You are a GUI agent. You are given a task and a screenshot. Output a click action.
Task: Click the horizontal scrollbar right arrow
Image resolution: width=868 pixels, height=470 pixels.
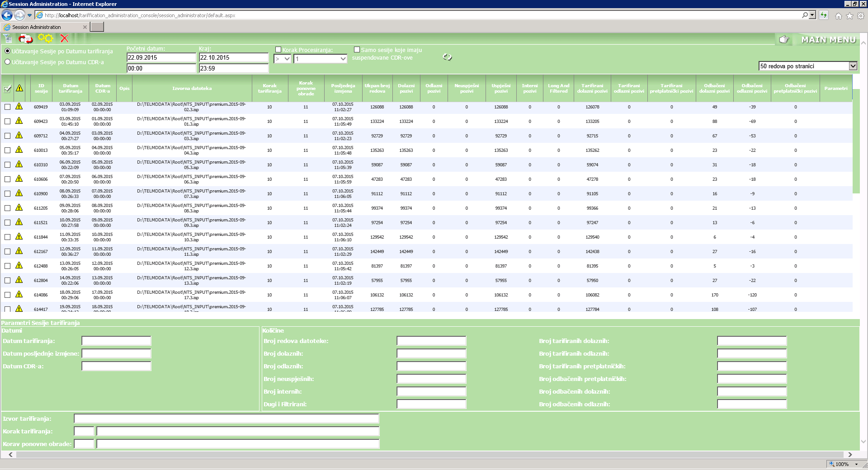tap(850, 455)
